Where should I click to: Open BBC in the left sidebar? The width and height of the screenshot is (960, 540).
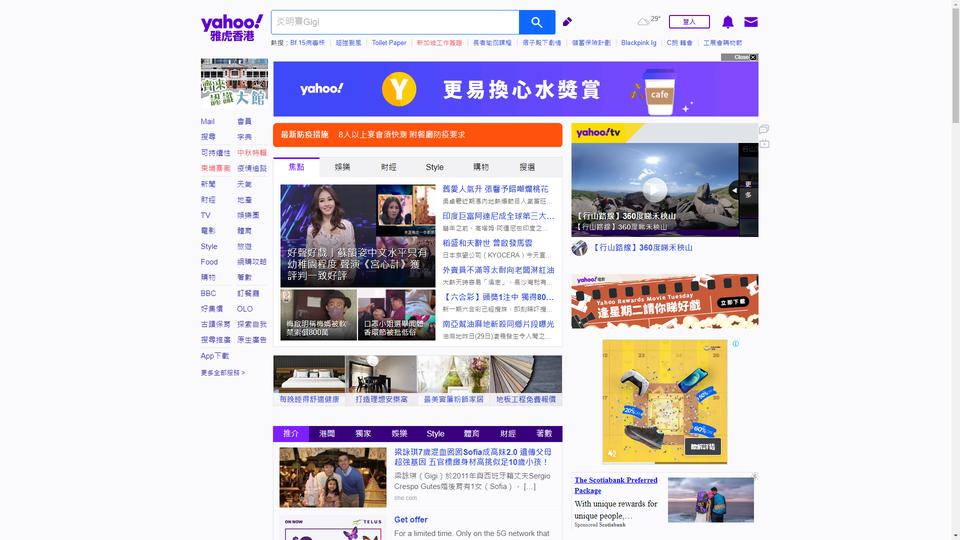point(208,293)
